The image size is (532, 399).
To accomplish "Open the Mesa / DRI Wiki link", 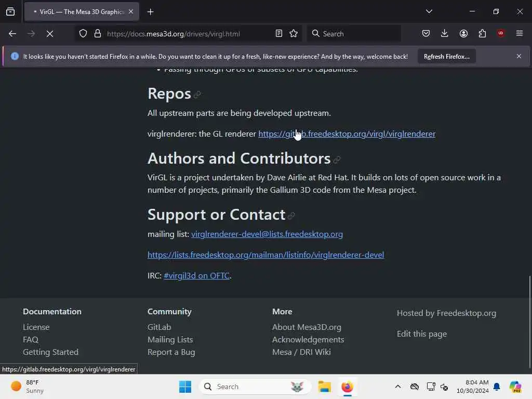I will 301,352.
